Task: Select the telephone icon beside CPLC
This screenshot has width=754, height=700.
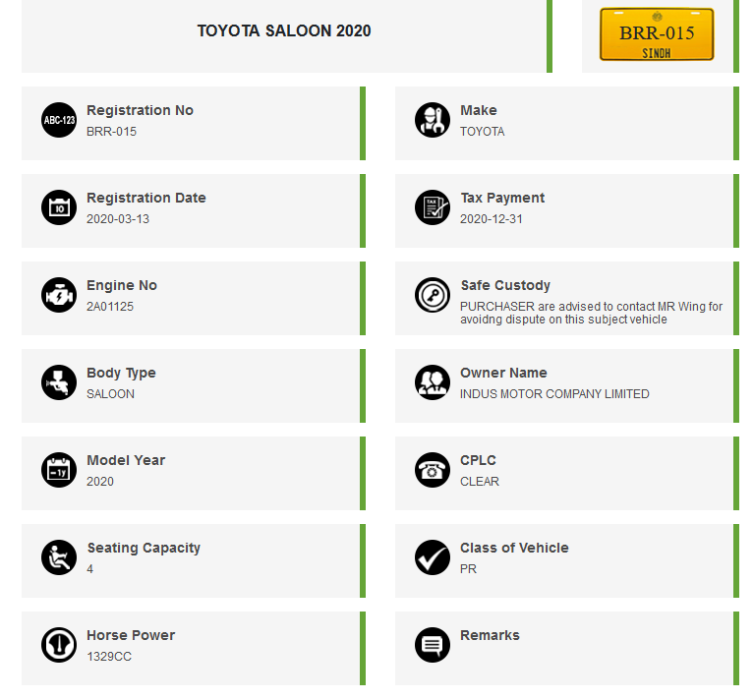Action: (x=433, y=470)
